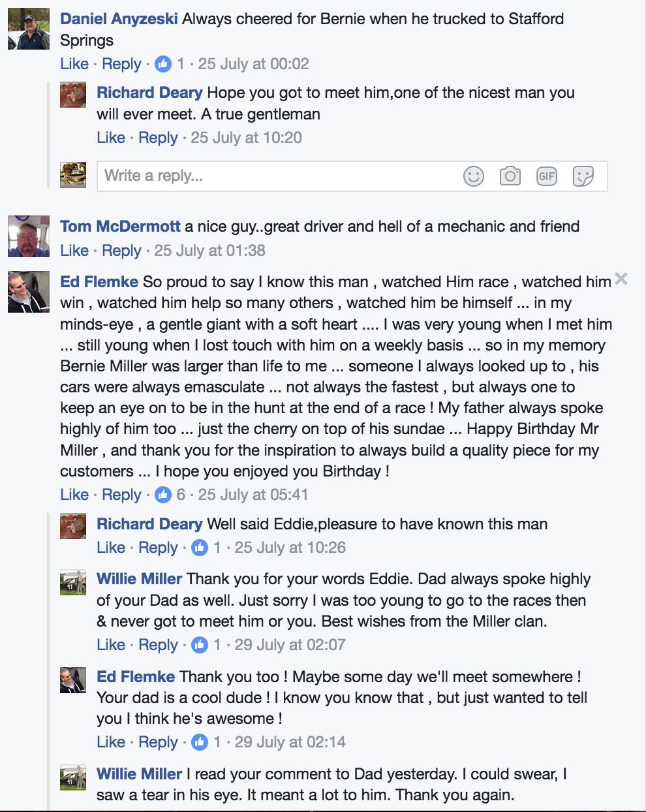Open Daniel Anyzeski's profile picture
Image resolution: width=646 pixels, height=812 pixels.
29,29
